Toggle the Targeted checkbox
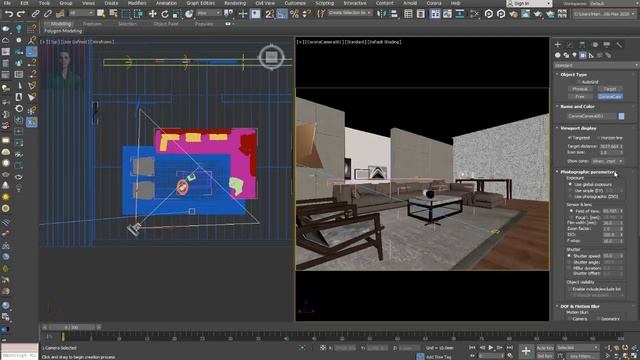 pyautogui.click(x=570, y=138)
